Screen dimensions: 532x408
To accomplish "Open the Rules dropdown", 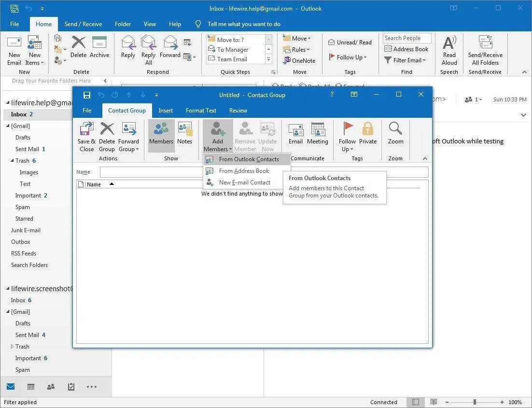I will tap(296, 50).
